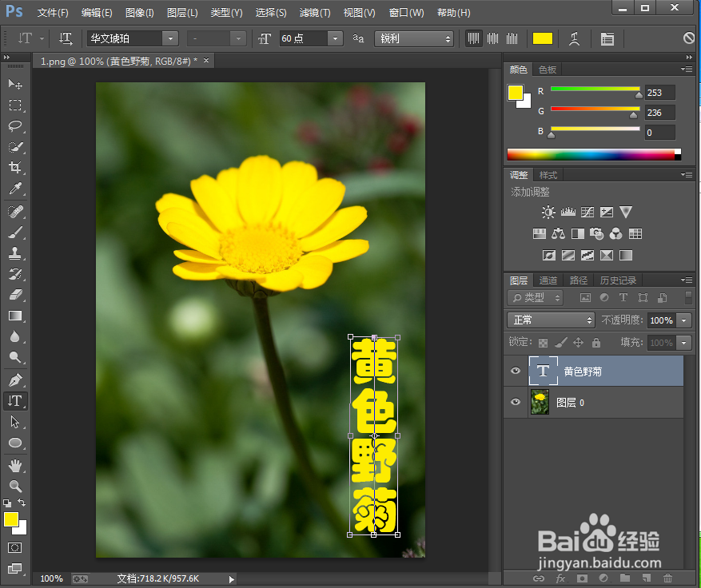This screenshot has height=588, width=701.
Task: Open the 滤镜(T) menu
Action: tap(315, 13)
